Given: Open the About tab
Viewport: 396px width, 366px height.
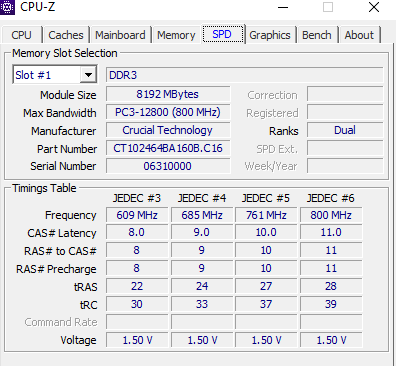Looking at the screenshot, I should (359, 35).
